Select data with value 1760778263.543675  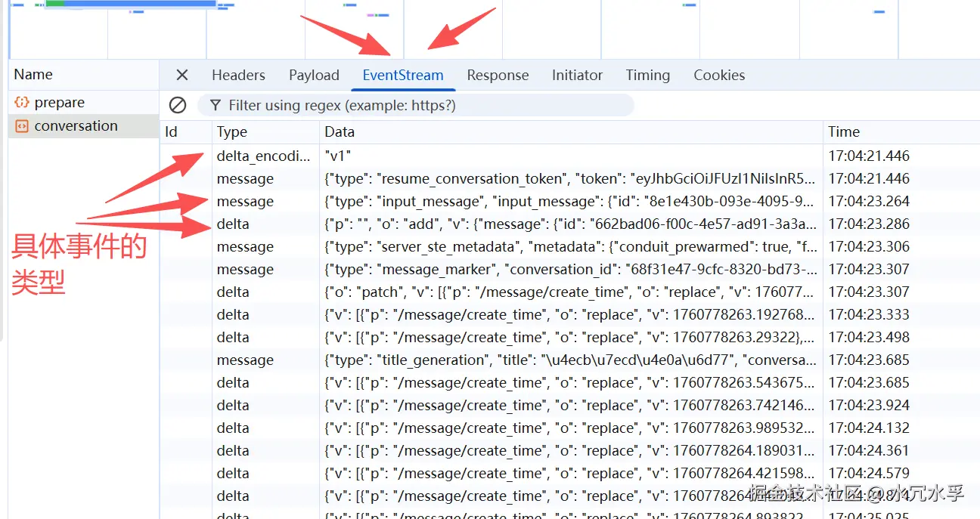(570, 382)
